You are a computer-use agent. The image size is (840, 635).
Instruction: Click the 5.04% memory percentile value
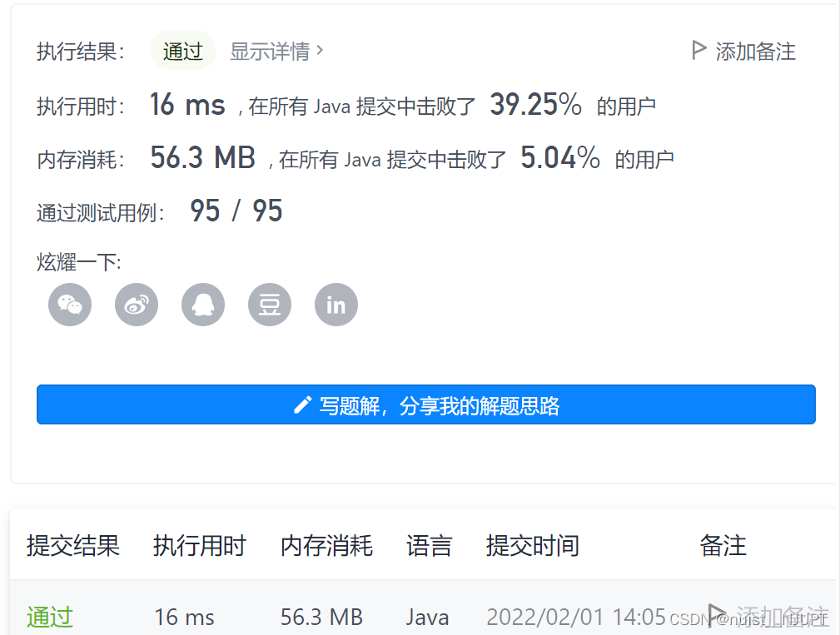pos(559,157)
